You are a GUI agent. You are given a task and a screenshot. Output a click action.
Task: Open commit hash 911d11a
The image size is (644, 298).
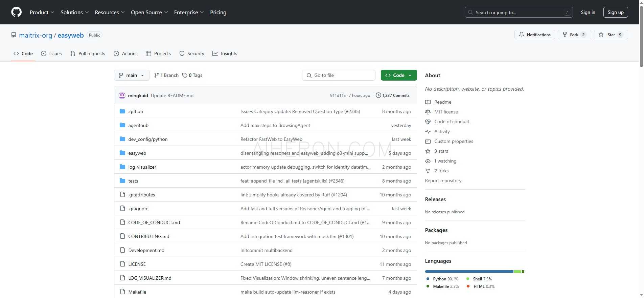click(338, 95)
